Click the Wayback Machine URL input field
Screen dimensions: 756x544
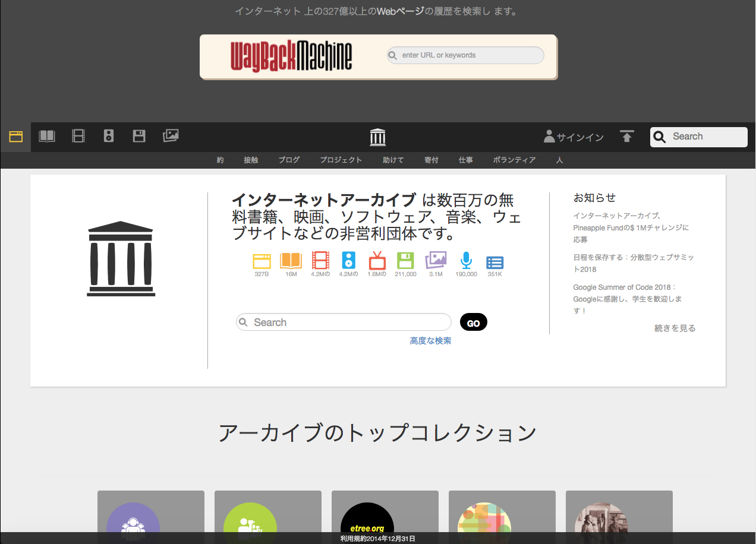[x=465, y=55]
